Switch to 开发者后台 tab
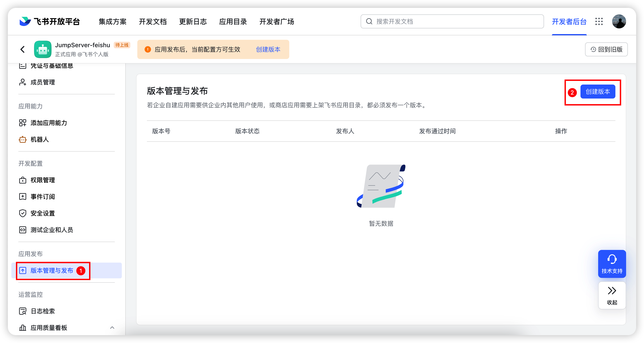Screen dimensions: 644x343 pyautogui.click(x=569, y=21)
